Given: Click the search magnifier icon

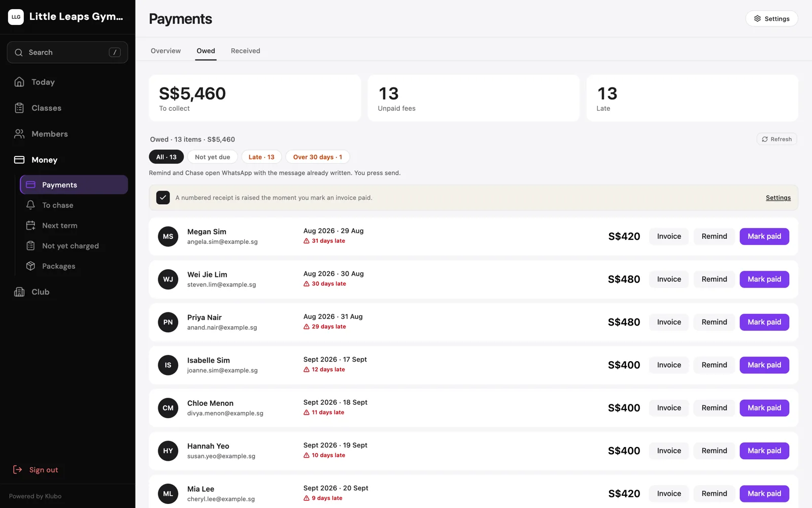Looking at the screenshot, I should point(19,52).
